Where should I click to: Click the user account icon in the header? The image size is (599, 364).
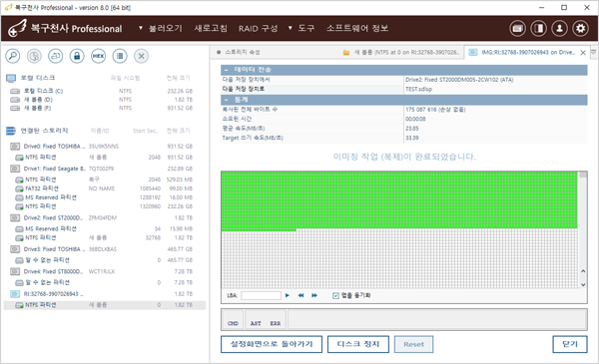(x=560, y=28)
